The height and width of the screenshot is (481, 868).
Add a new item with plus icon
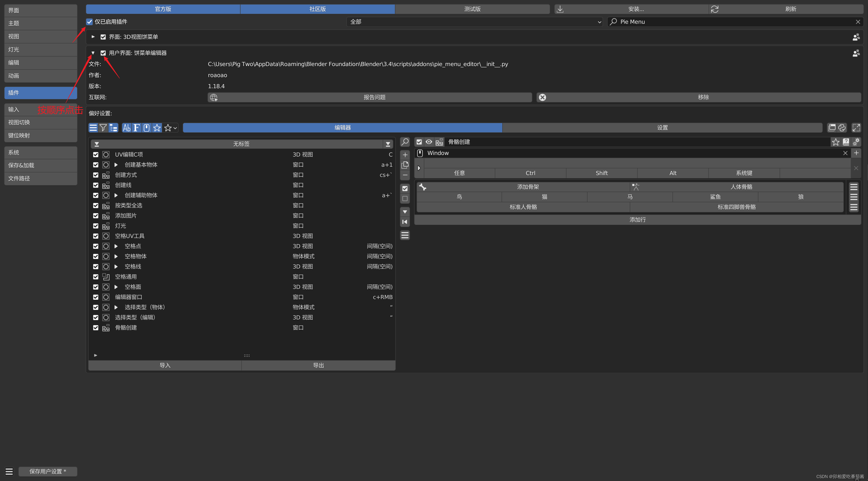point(405,155)
